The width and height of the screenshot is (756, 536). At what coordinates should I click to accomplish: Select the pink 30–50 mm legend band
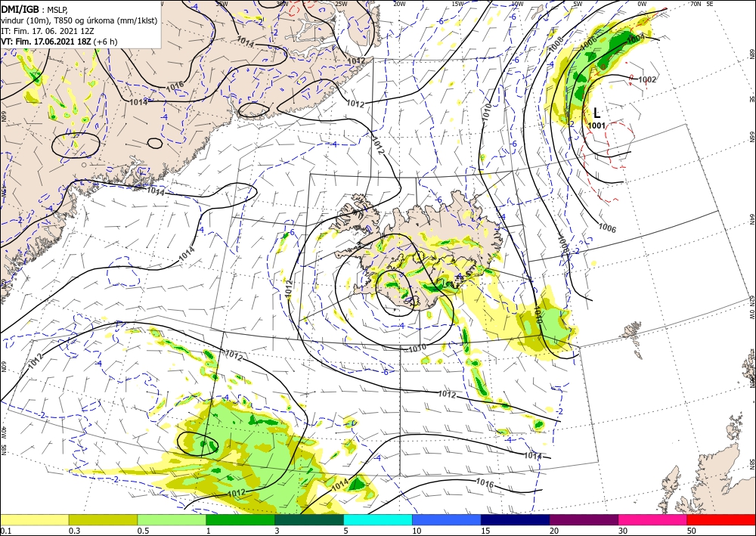[653, 519]
